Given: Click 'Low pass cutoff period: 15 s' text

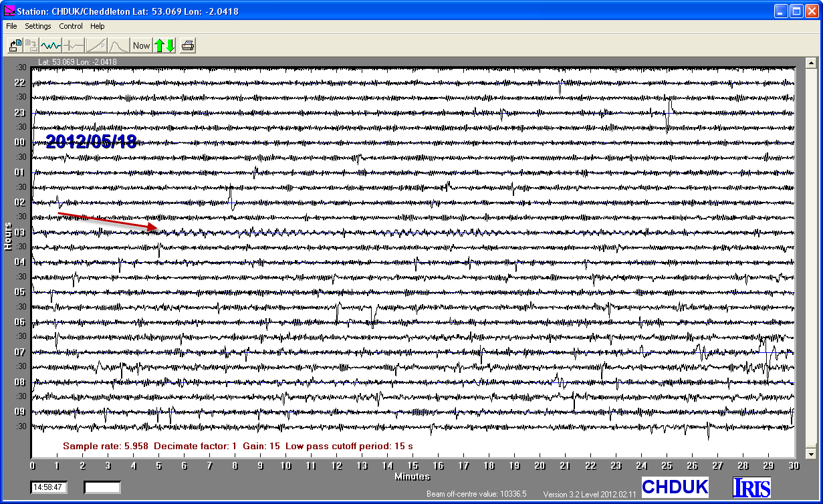Looking at the screenshot, I should (x=349, y=446).
